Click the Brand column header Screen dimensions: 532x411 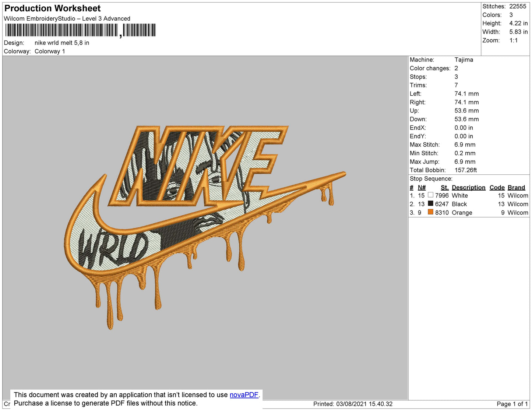[x=516, y=187]
